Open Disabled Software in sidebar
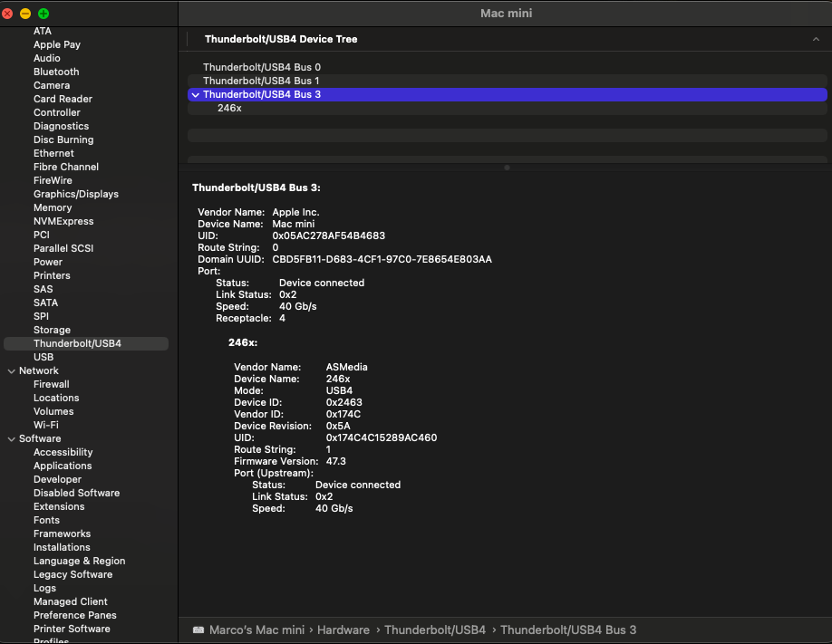 76,493
